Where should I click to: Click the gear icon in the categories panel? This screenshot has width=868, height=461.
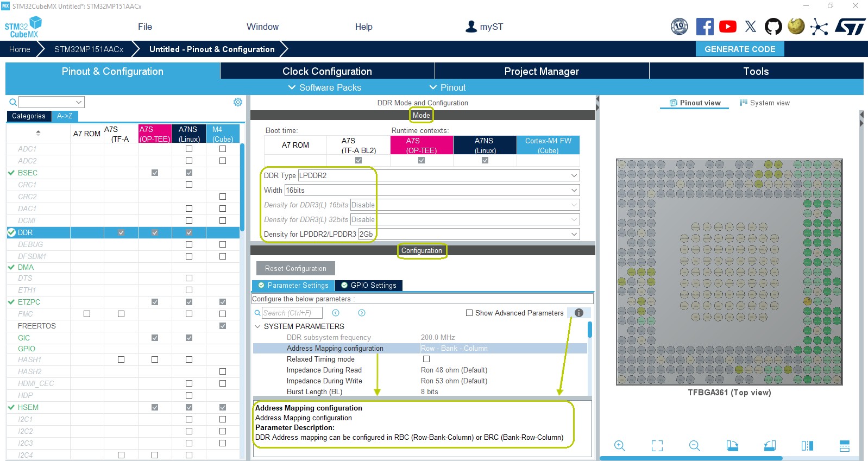(x=238, y=102)
